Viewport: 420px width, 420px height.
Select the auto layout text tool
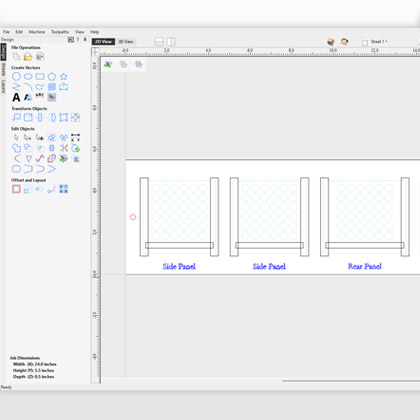point(28,97)
